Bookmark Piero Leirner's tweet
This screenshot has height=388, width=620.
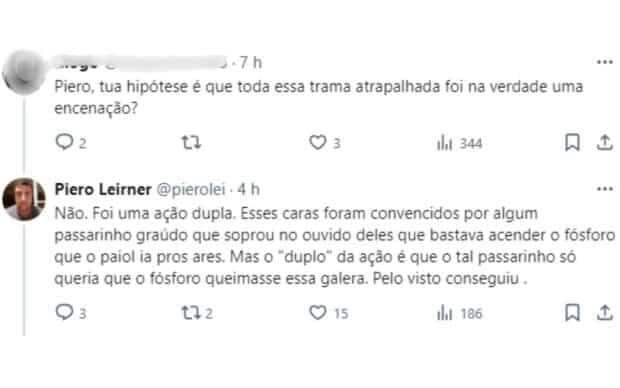572,312
